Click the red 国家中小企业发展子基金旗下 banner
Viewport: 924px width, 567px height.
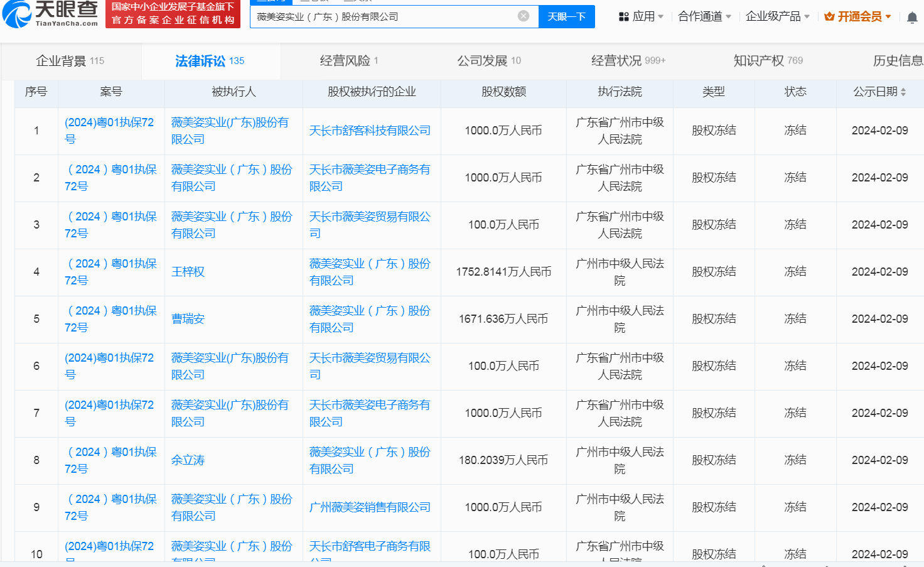click(173, 14)
